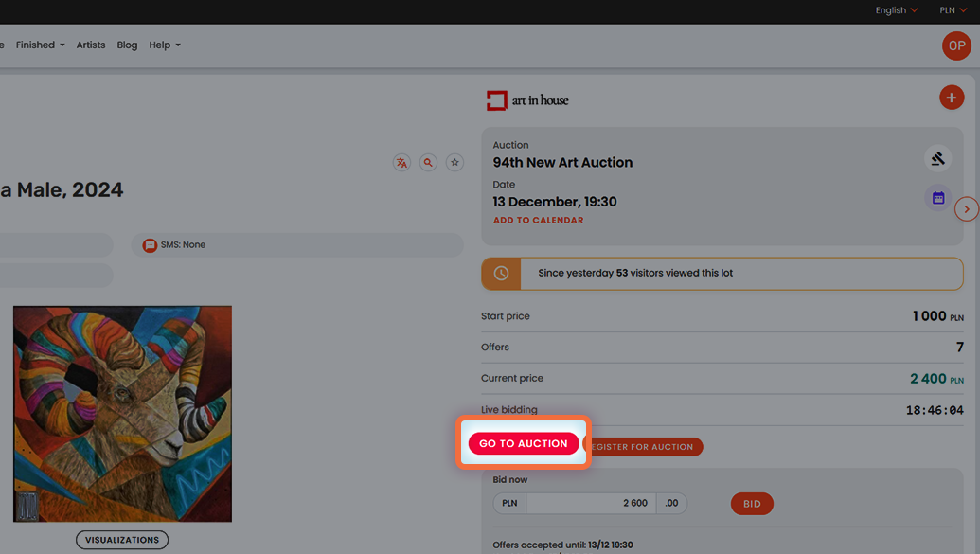Screen dimensions: 980x554
Task: Open the English language dropdown
Action: tap(897, 10)
